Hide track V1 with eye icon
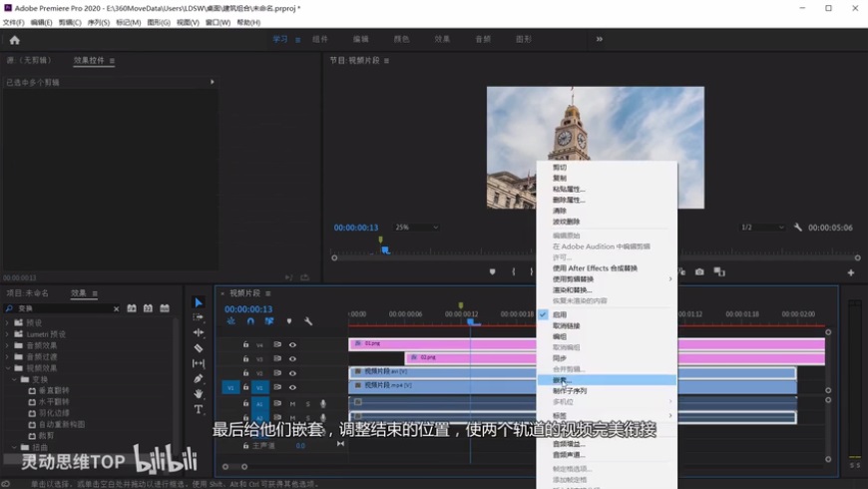 tap(292, 387)
